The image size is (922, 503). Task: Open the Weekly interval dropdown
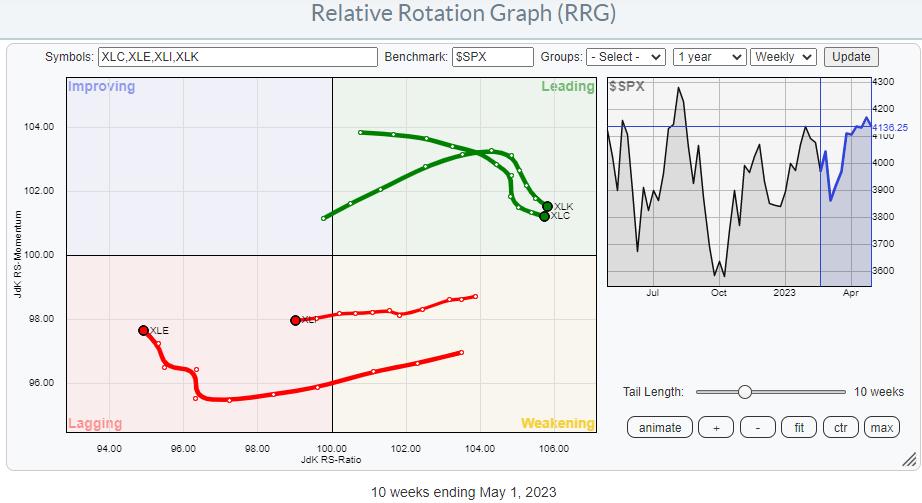click(x=784, y=57)
